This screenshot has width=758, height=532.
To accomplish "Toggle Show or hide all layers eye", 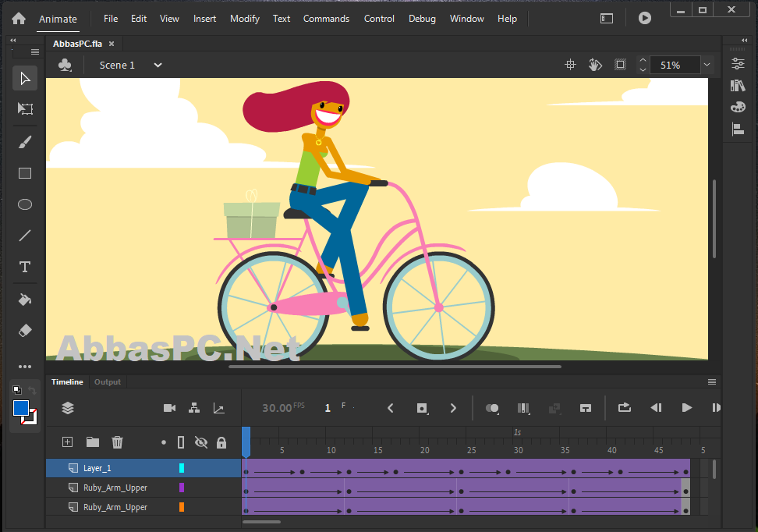I will click(x=201, y=442).
